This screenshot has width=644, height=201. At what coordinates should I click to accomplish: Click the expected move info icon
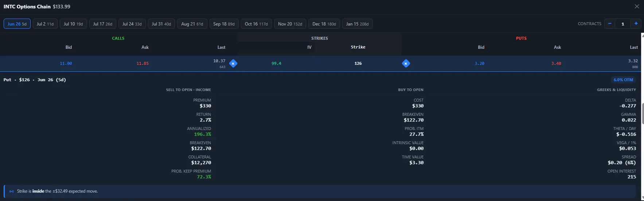tap(12, 191)
